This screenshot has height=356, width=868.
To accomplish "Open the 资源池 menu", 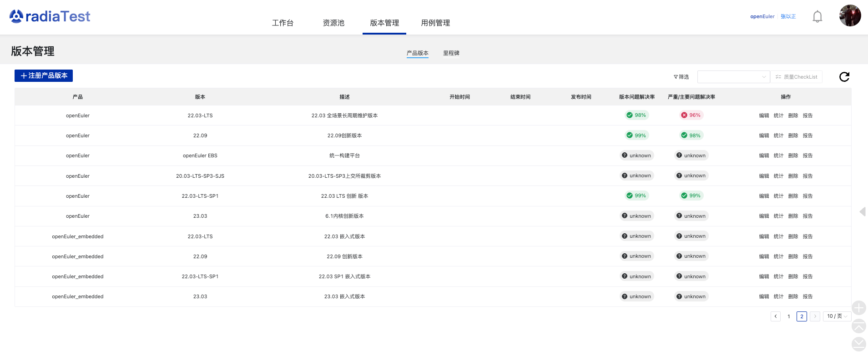I will coord(333,23).
